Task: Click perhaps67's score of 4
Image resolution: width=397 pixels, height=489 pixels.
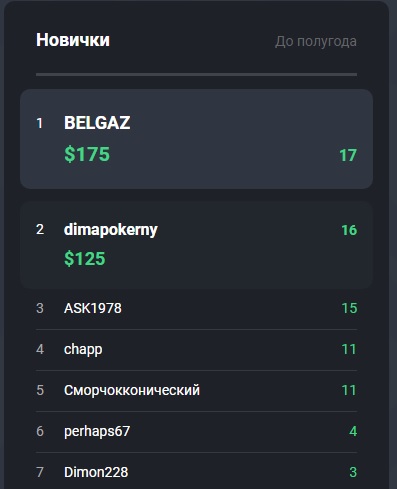Action: 353,432
